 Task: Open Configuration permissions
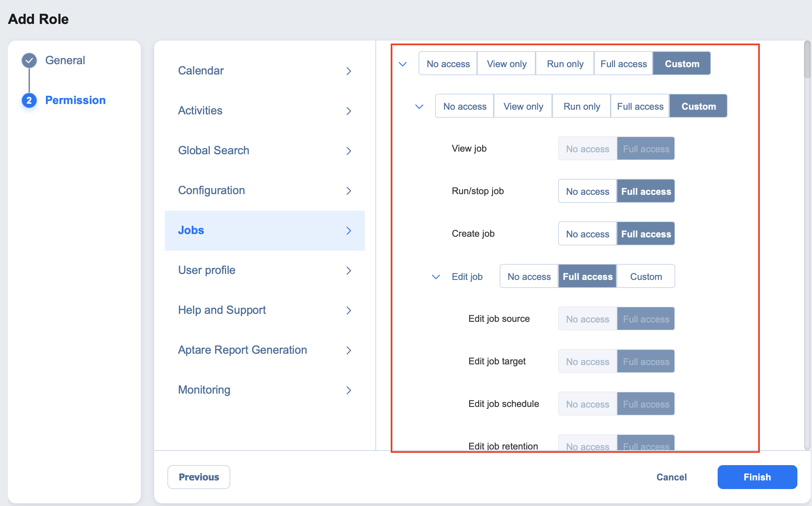(x=349, y=190)
